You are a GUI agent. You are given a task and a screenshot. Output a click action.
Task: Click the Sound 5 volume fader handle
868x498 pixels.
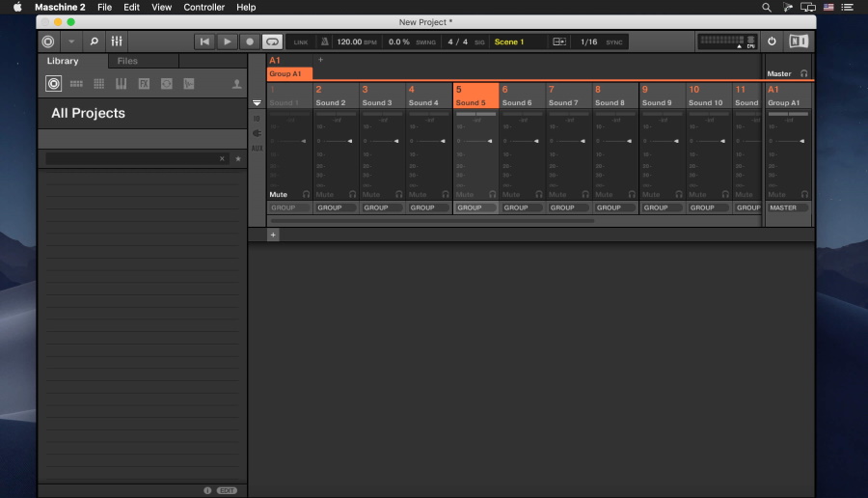pyautogui.click(x=489, y=141)
